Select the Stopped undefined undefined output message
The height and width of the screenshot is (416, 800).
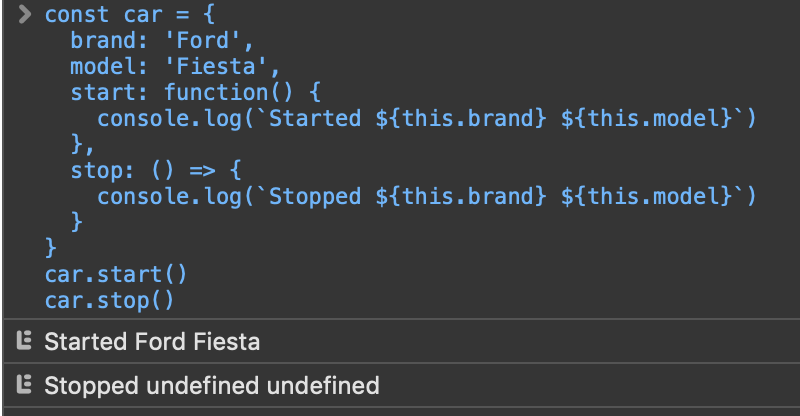212,385
